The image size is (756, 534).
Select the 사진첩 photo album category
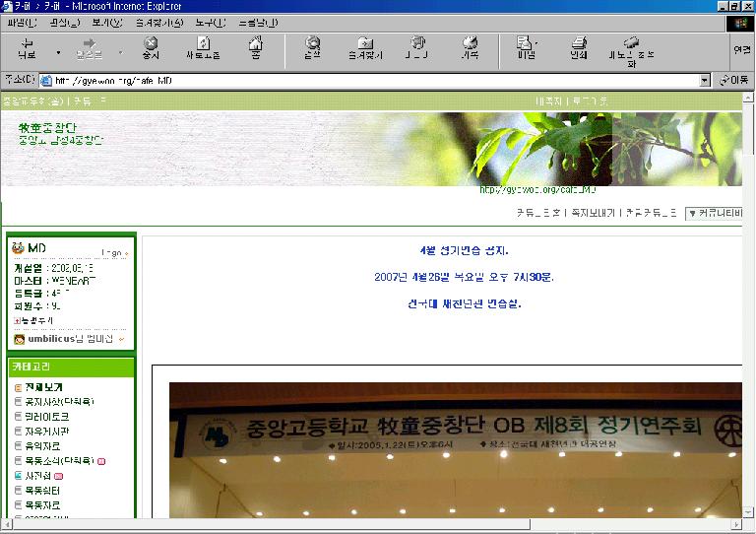point(41,475)
